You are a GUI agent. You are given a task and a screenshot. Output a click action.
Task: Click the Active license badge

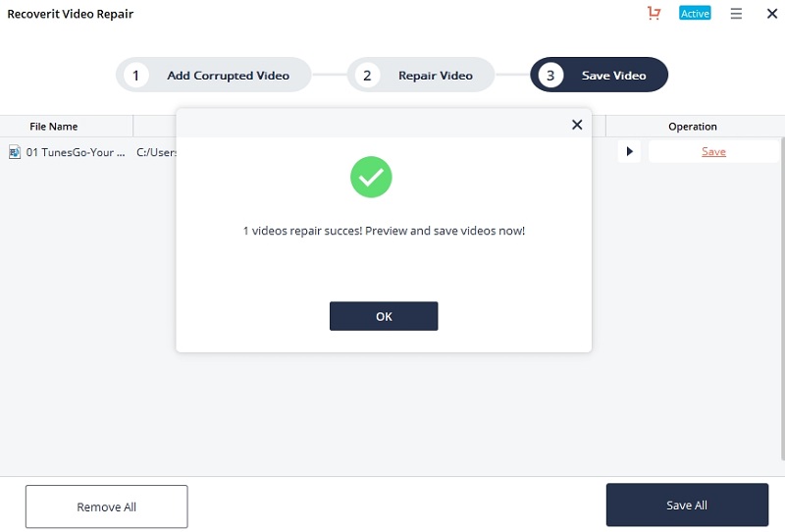coord(695,14)
